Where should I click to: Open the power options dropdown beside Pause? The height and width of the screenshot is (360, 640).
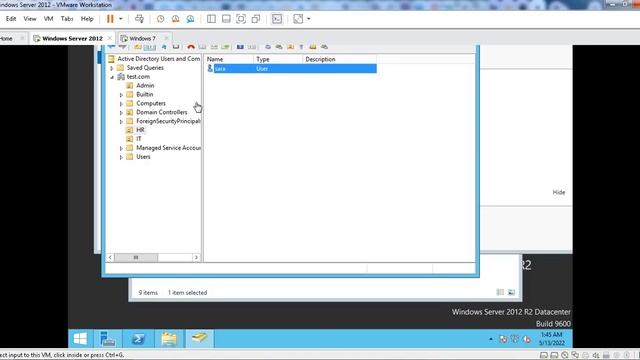120,19
